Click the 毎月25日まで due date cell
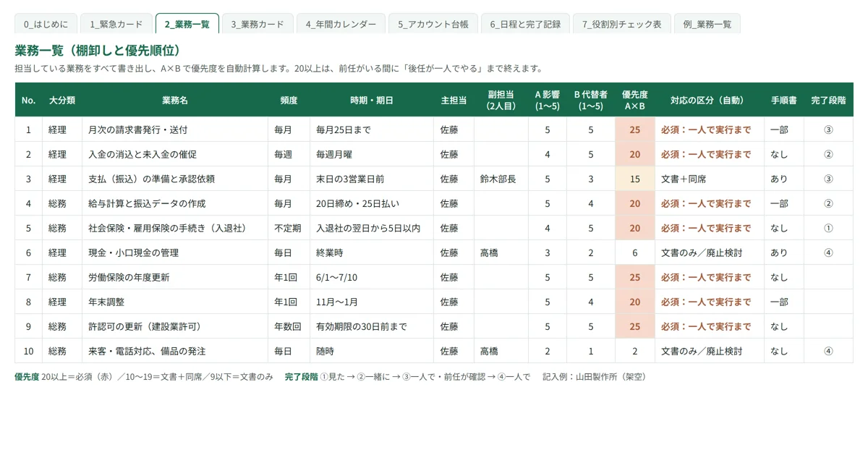Screen dimensions: 868x463 click(x=372, y=129)
